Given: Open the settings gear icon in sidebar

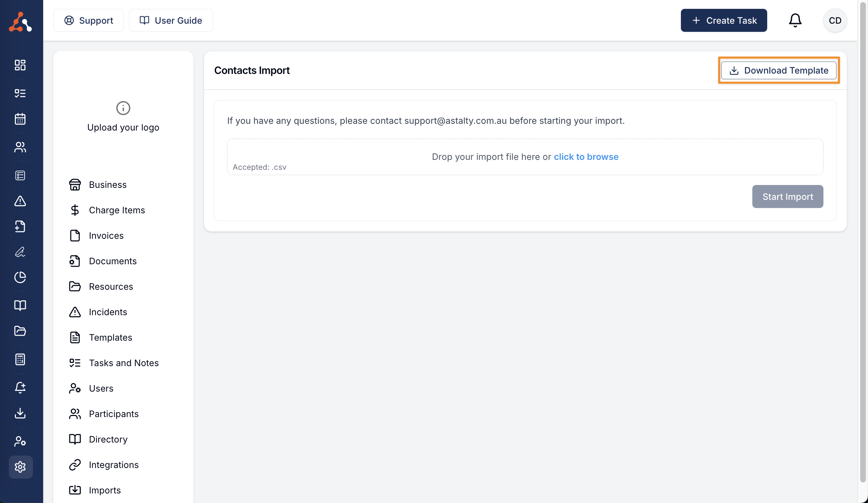Looking at the screenshot, I should (21, 467).
